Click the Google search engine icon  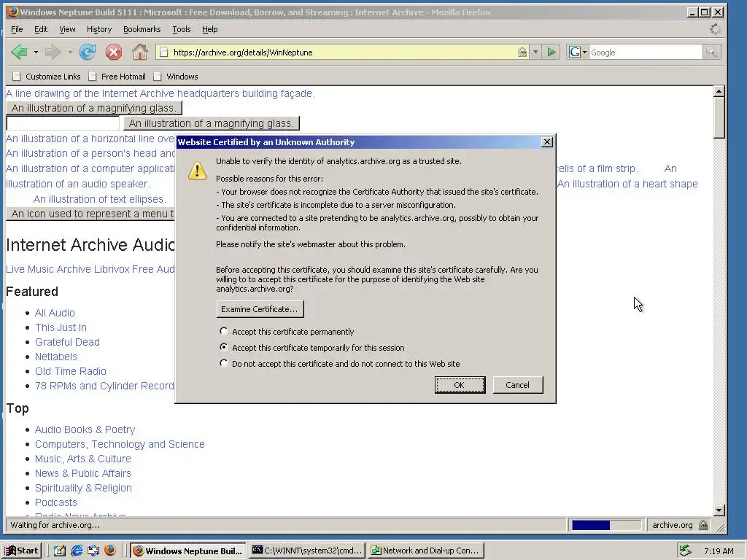pyautogui.click(x=575, y=52)
